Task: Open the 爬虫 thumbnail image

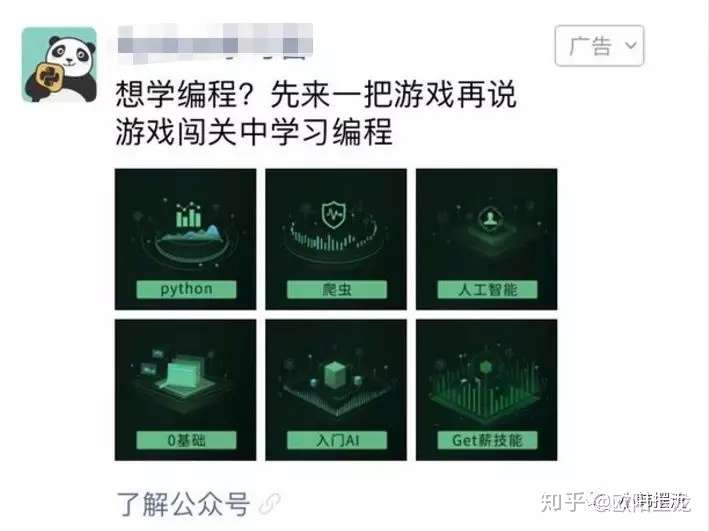Action: (336, 239)
